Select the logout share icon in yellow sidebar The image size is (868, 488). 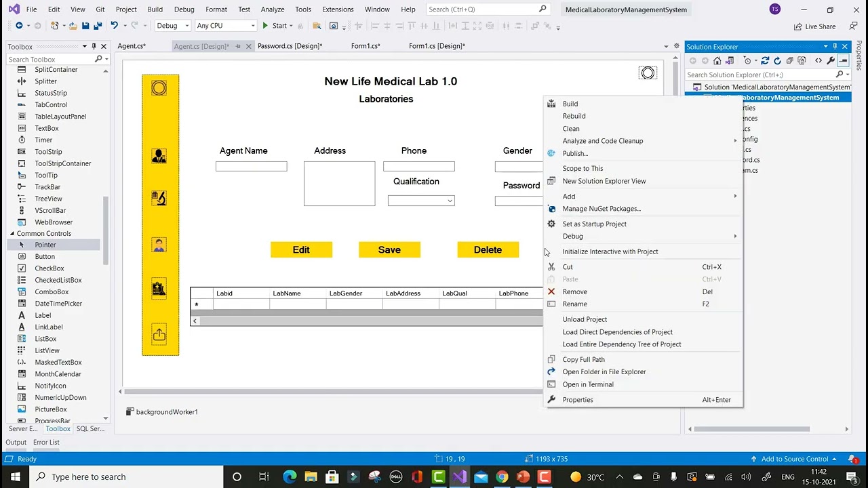[159, 335]
